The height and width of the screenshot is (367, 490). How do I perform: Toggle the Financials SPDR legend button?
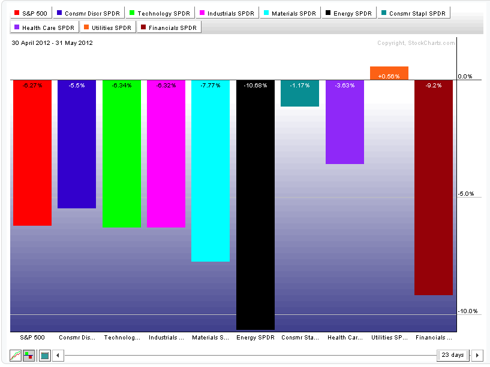point(169,27)
